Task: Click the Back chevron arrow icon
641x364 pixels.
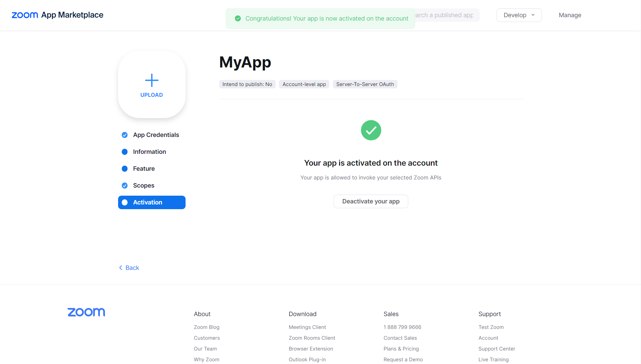Action: pos(120,268)
